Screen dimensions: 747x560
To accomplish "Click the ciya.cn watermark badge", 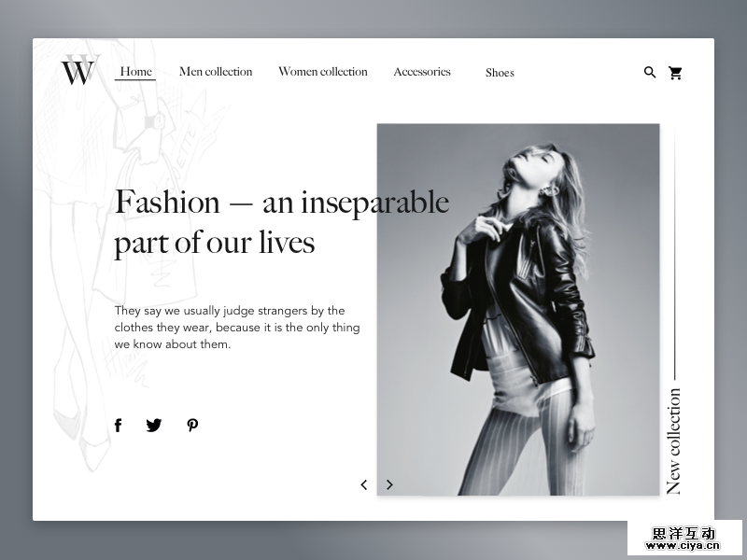I will pos(684,539).
